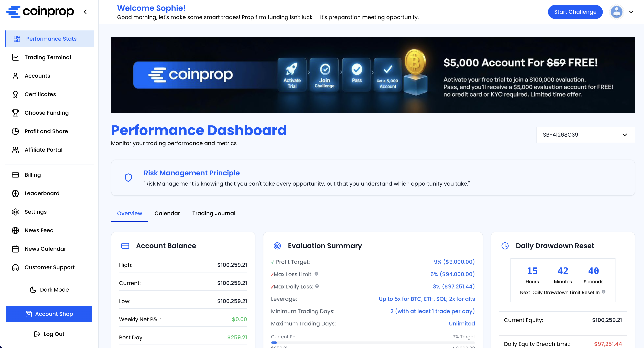
Task: Click the Trading Terminal chart icon
Action: 15,57
